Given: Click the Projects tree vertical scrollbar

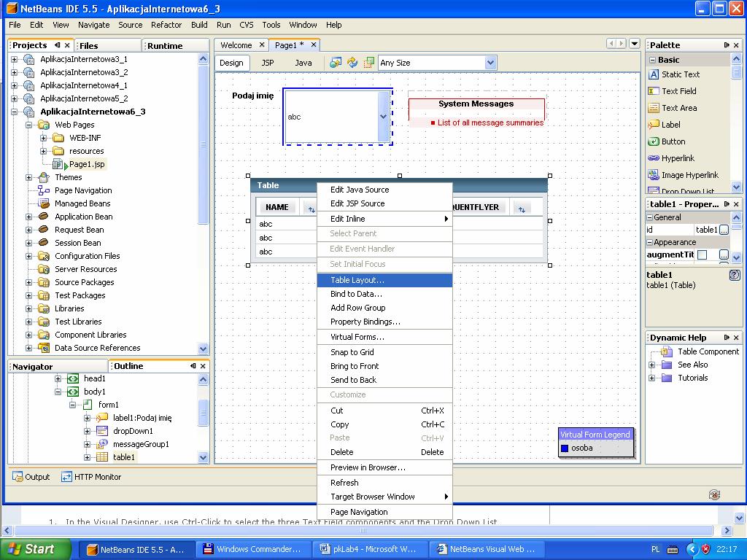Looking at the screenshot, I should coord(203,203).
